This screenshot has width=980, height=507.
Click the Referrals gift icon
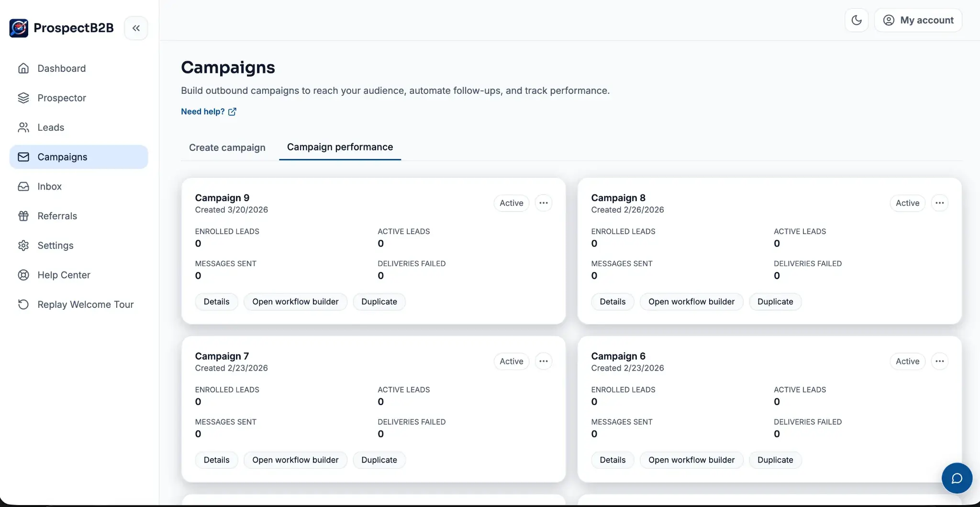(23, 216)
